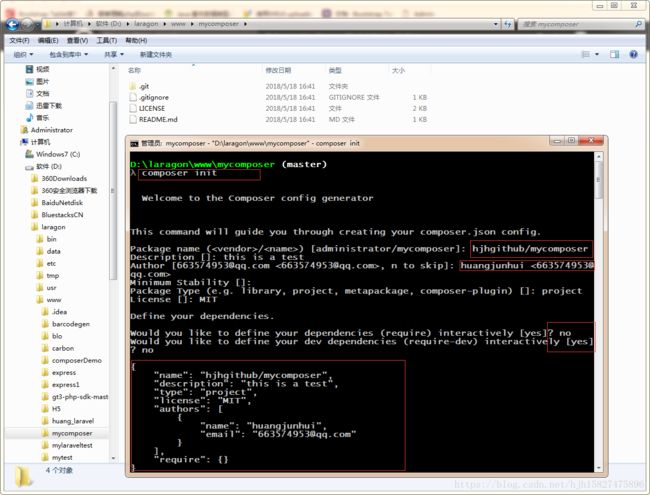Click the search magnifier icon
The image size is (650, 495).
(x=638, y=24)
